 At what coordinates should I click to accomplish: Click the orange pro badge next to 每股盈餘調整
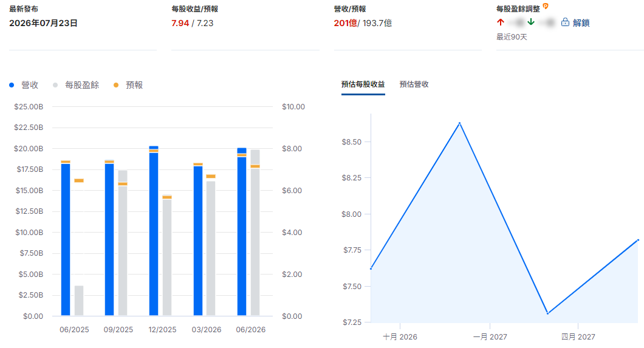pyautogui.click(x=546, y=6)
